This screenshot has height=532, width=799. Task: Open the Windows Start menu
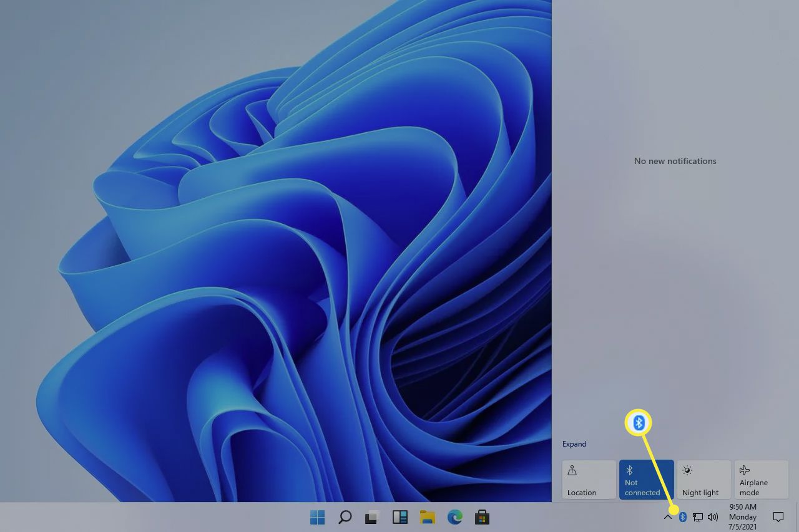[x=318, y=517]
